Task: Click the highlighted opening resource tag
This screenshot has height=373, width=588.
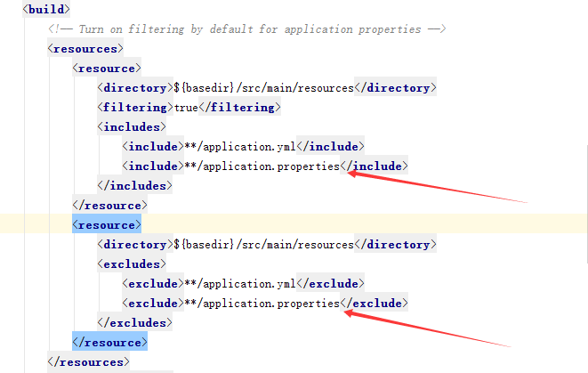Action: click(106, 224)
